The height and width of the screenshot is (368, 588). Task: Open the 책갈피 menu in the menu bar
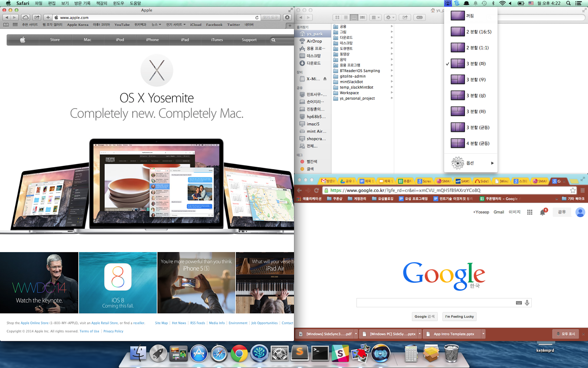[101, 3]
